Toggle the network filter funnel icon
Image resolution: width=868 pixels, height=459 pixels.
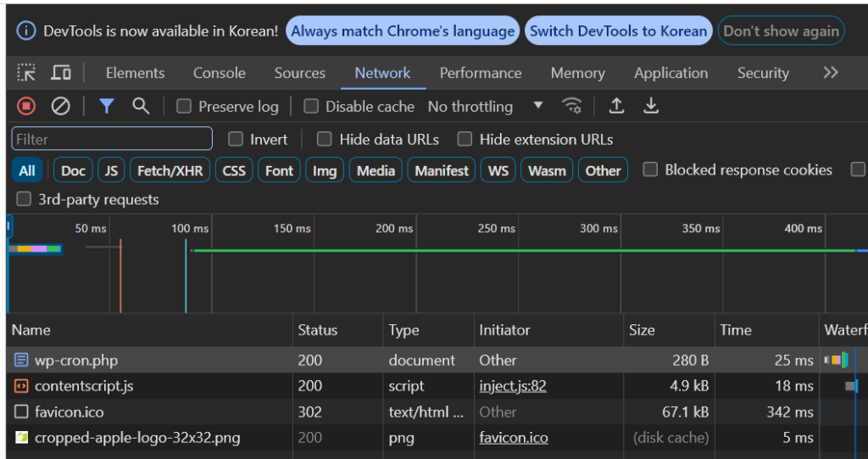[x=106, y=106]
